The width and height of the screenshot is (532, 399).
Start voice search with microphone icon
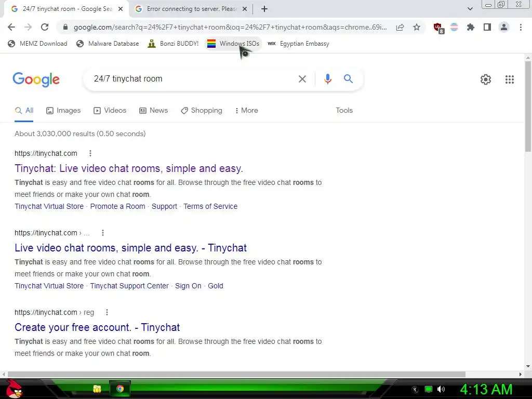pyautogui.click(x=327, y=79)
